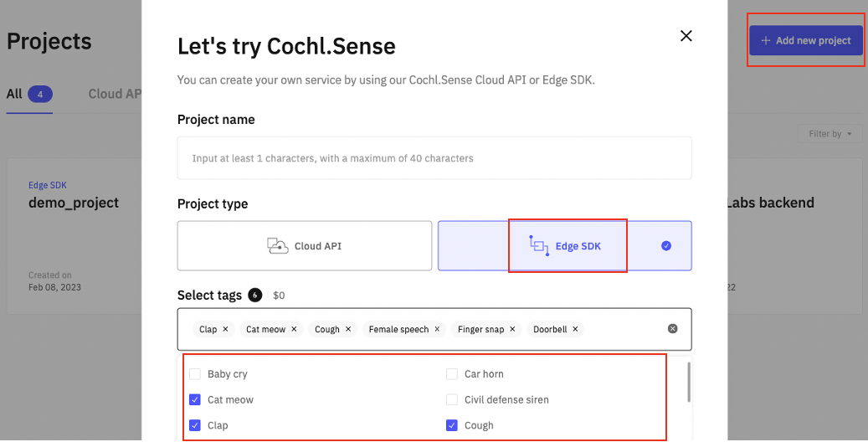Click the Labs backend project title
This screenshot has width=868, height=442.
click(x=771, y=203)
